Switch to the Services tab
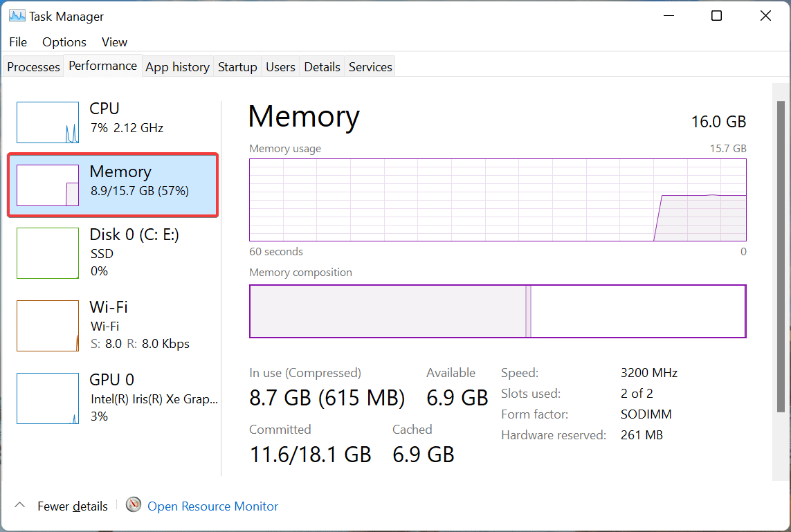The width and height of the screenshot is (791, 532). click(x=370, y=66)
